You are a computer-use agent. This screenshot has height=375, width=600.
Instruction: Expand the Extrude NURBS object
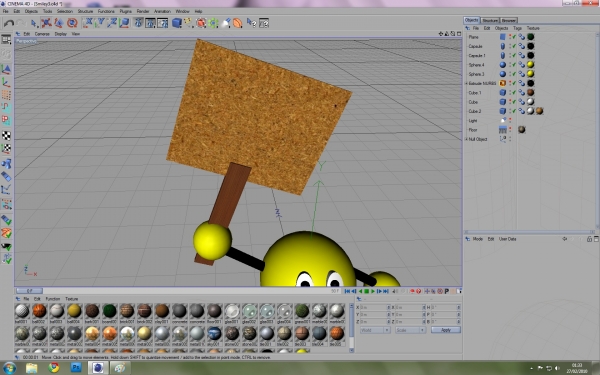coord(466,83)
